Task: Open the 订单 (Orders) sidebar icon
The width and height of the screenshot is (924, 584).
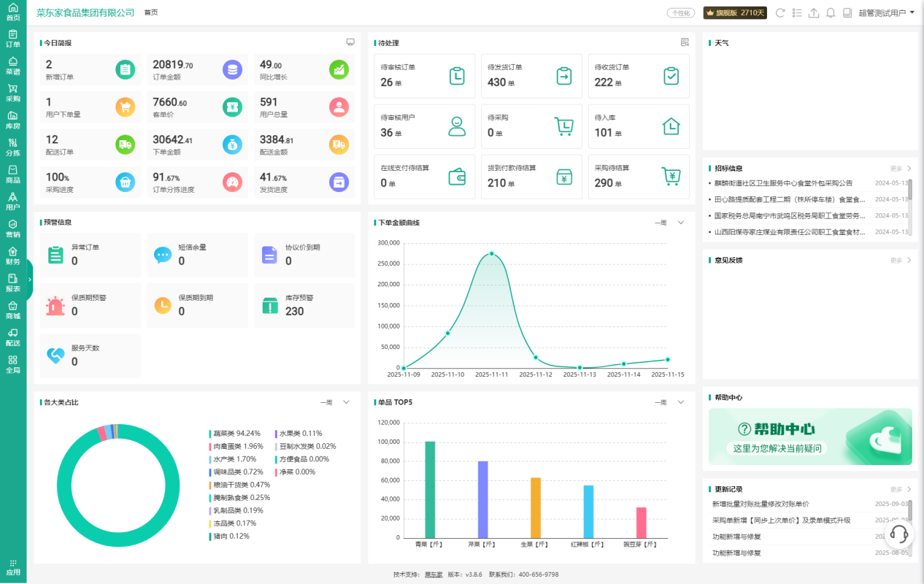Action: 13,38
